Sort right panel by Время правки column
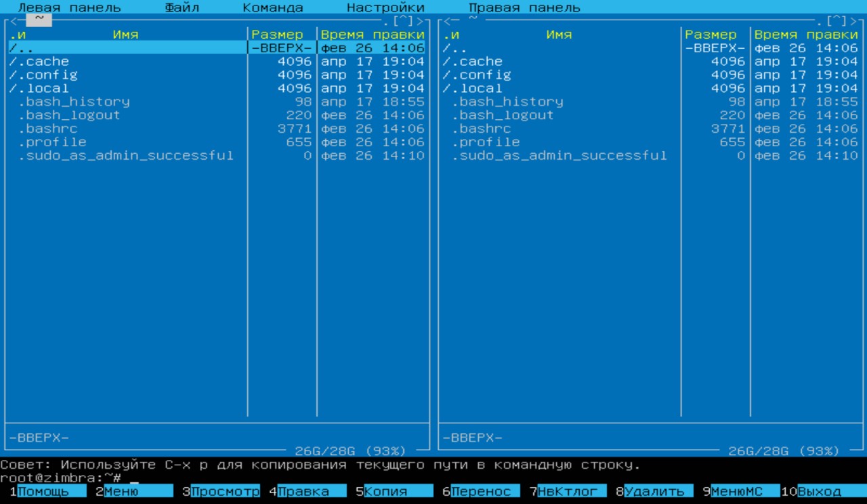This screenshot has height=504, width=867. (x=806, y=35)
